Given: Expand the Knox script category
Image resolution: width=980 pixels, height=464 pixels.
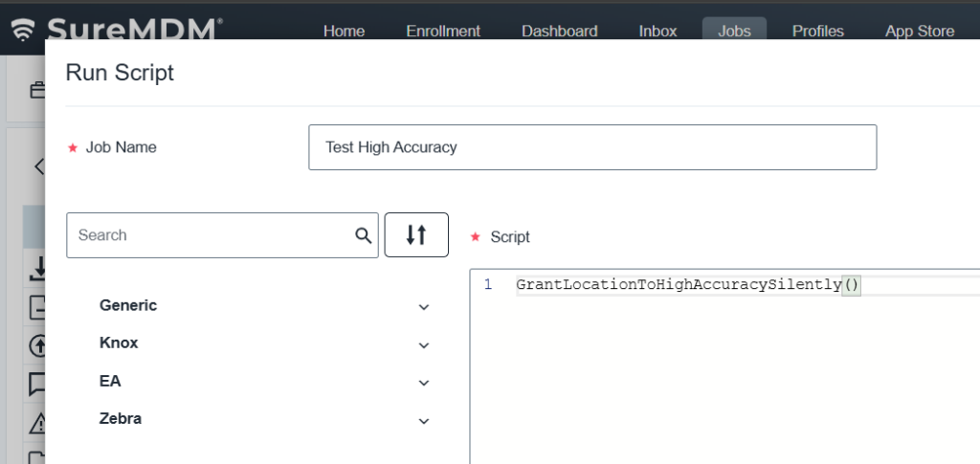Looking at the screenshot, I should click(424, 344).
